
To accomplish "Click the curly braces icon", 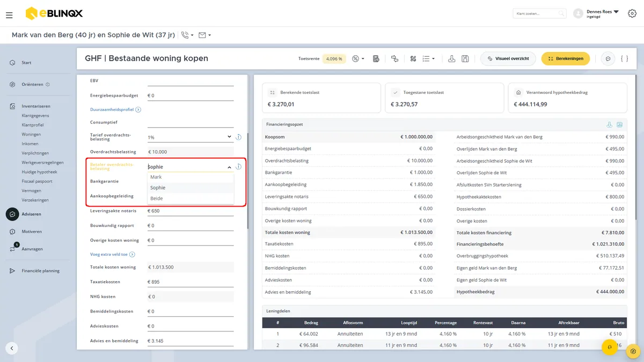I will (x=624, y=58).
